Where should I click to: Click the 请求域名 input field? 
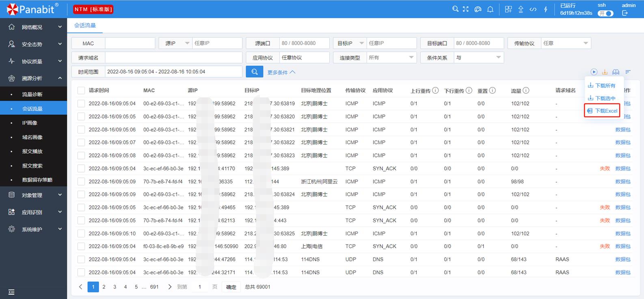[x=173, y=58]
